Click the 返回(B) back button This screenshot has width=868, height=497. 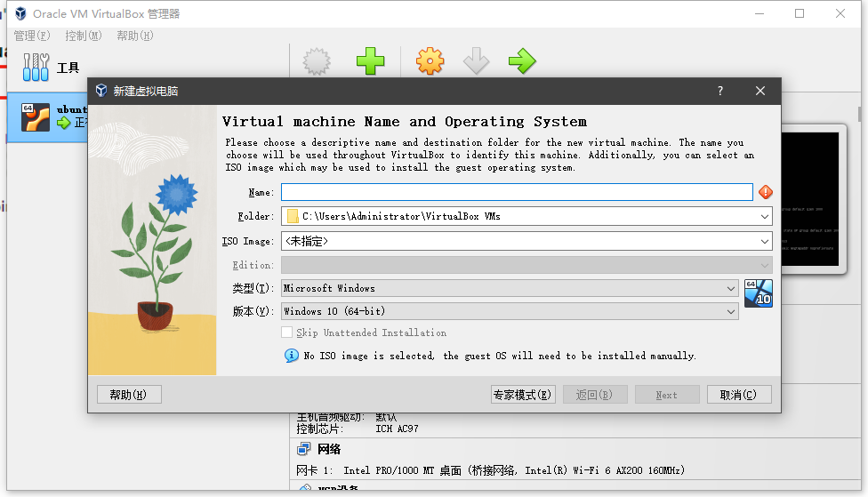pyautogui.click(x=595, y=395)
